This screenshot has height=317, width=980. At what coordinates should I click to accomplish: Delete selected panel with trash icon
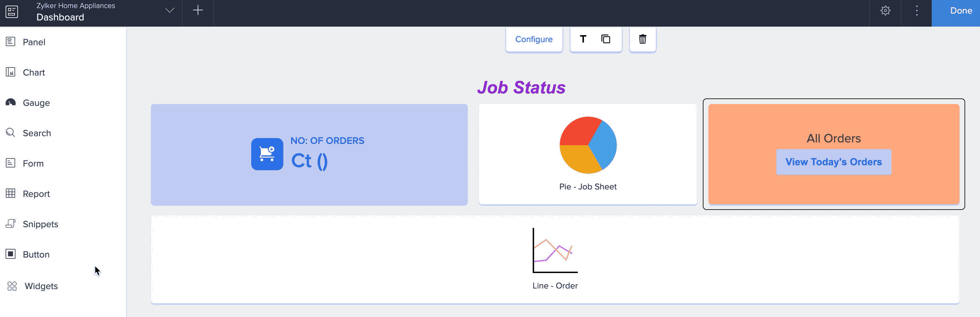643,39
